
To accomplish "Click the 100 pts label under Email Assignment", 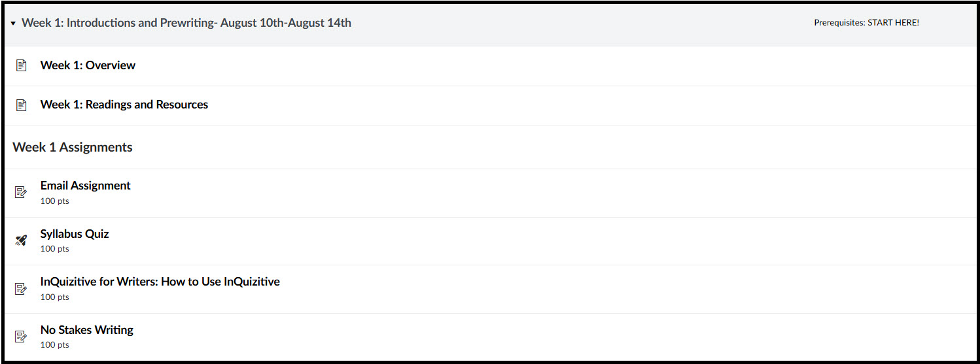I will (55, 201).
